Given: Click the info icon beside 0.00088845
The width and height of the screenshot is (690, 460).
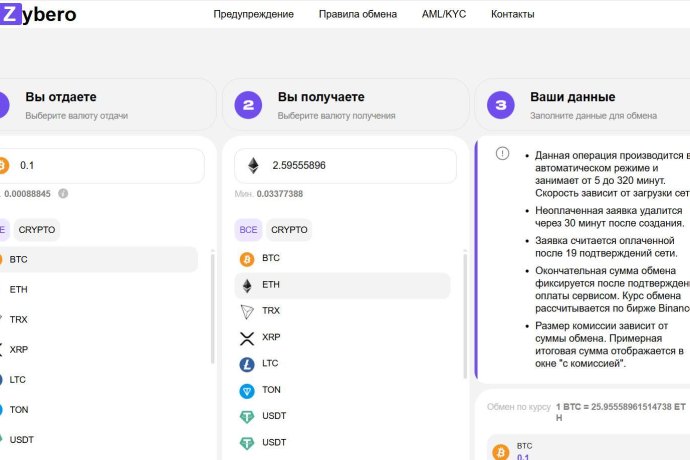Looking at the screenshot, I should [x=63, y=193].
